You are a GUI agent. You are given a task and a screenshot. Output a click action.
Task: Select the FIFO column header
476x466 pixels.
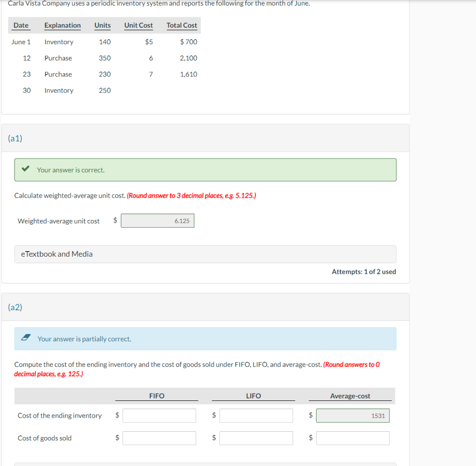pos(157,396)
